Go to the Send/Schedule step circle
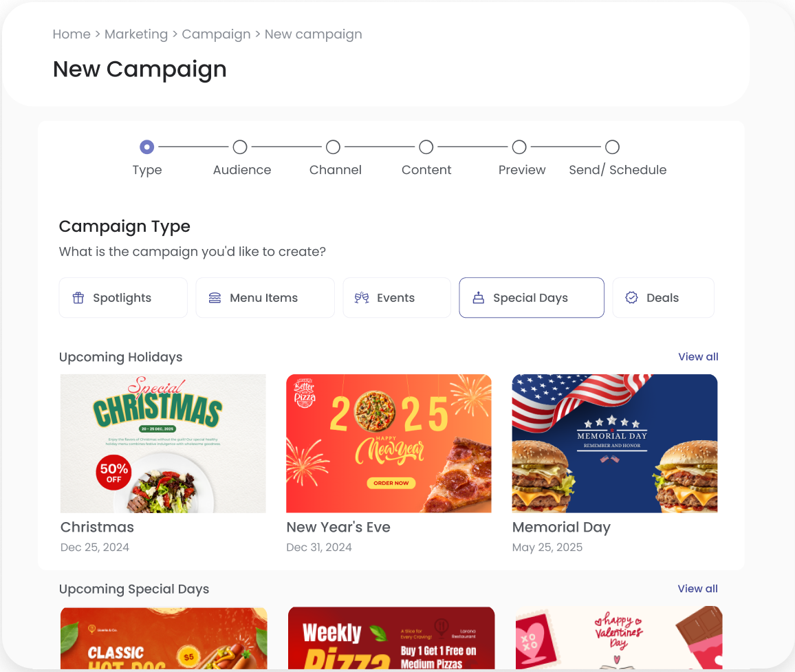This screenshot has width=795, height=672. 612,147
